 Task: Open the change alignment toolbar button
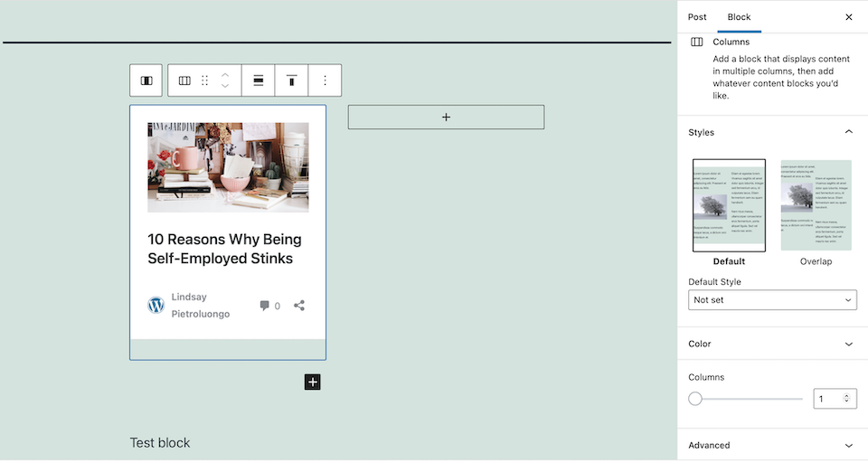pos(259,80)
